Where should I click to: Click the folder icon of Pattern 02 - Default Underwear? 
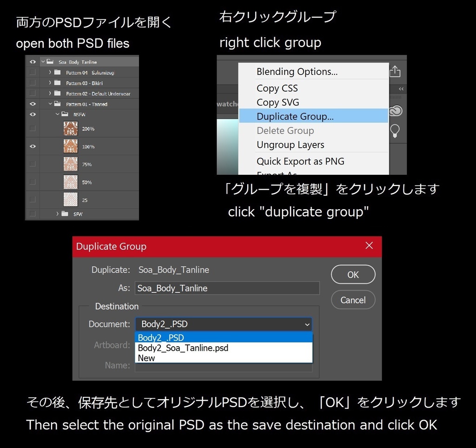[57, 93]
